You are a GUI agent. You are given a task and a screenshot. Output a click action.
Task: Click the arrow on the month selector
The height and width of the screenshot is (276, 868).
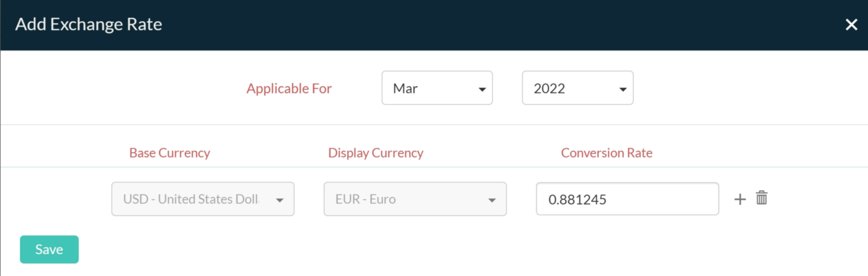click(482, 89)
